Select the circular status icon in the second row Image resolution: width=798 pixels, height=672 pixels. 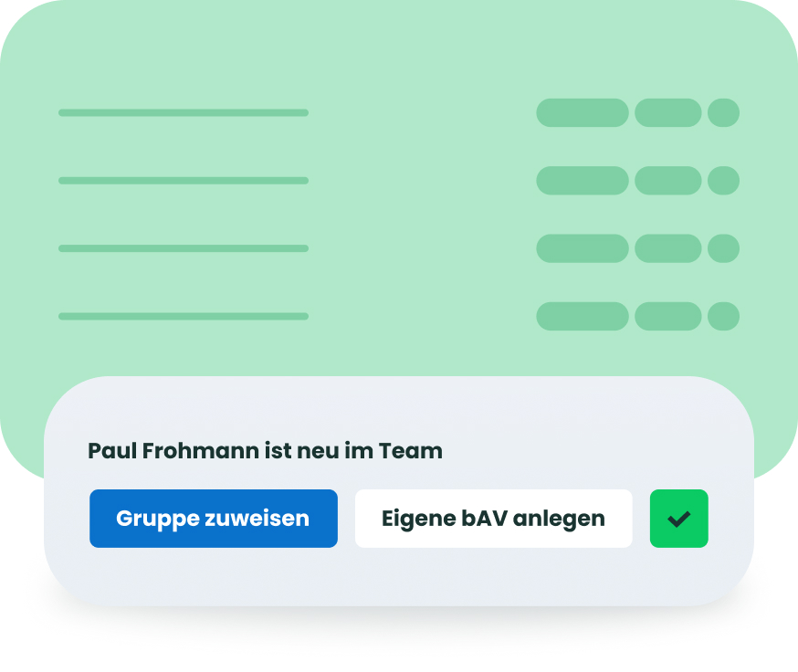(724, 181)
